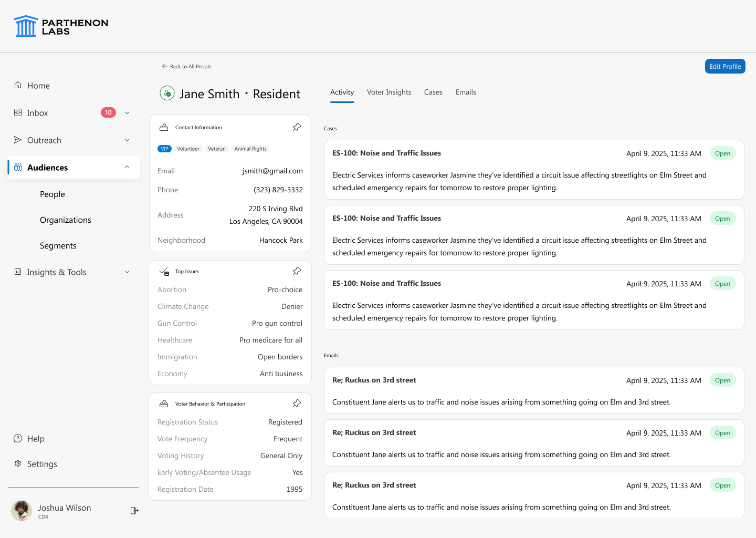Open Segments under Audiences
Screen dimensions: 756x538
[x=58, y=245]
